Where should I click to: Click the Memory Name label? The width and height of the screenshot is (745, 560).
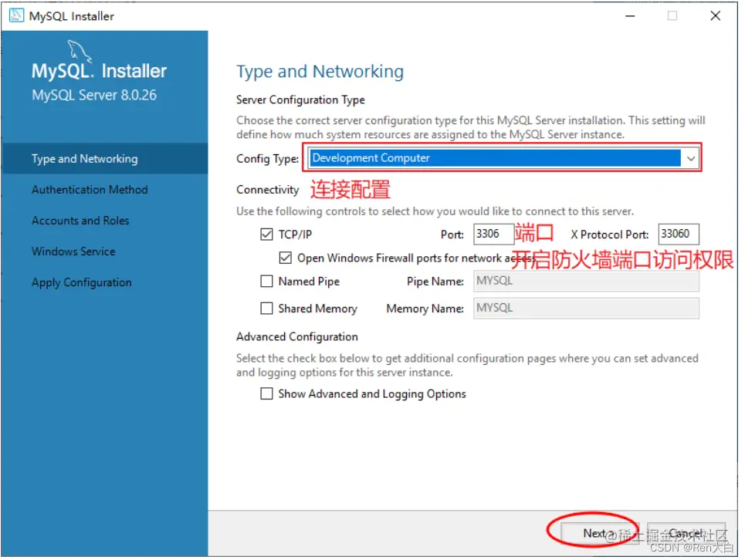point(425,309)
